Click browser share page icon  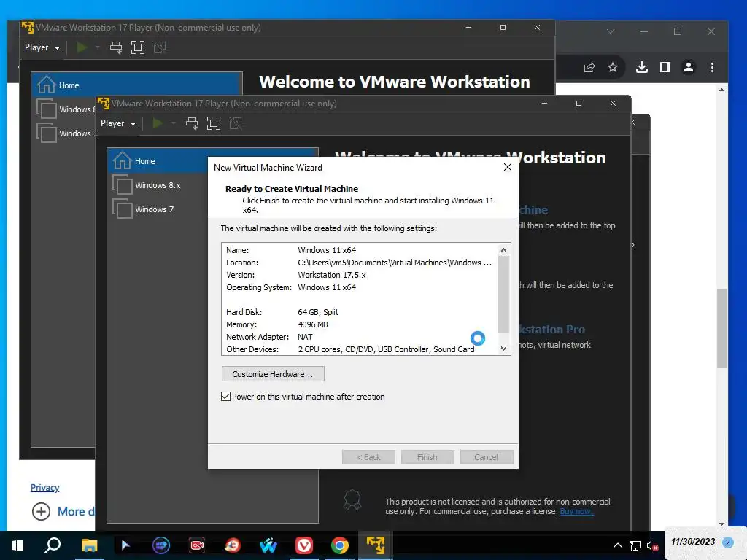click(x=589, y=67)
